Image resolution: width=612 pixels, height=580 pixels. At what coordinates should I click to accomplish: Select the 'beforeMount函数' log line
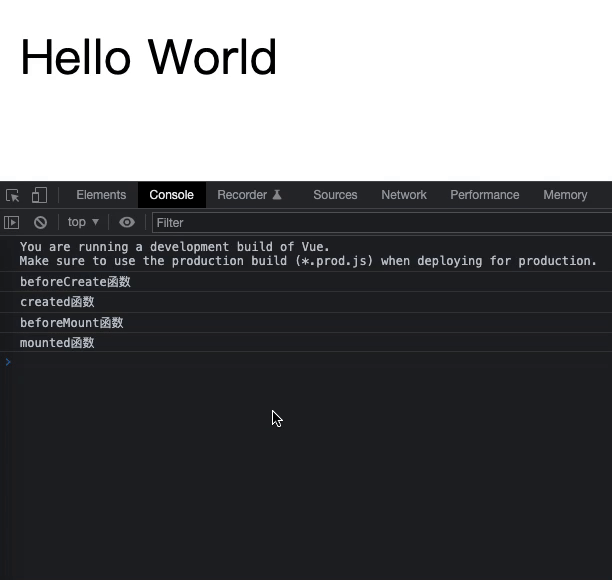[x=72, y=323]
